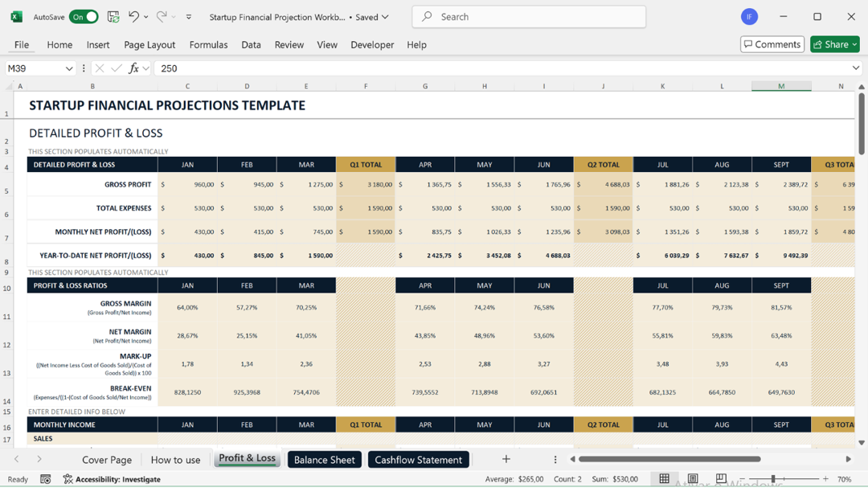Image resolution: width=868 pixels, height=488 pixels.
Task: Click JAN gross profit cell 960,00
Action: (x=187, y=184)
